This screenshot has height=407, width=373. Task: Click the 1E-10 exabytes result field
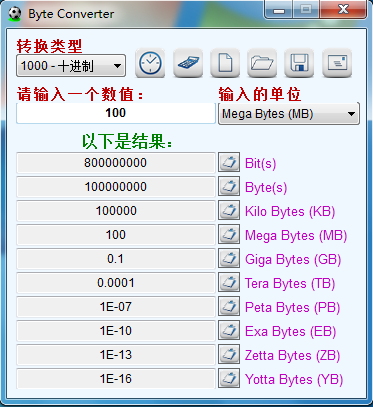point(116,331)
